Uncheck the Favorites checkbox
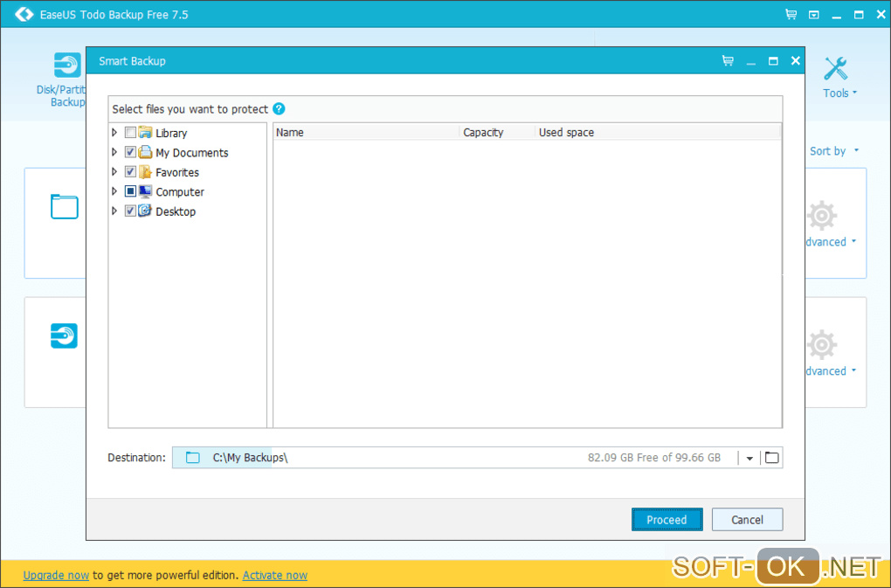The image size is (891, 588). [130, 171]
